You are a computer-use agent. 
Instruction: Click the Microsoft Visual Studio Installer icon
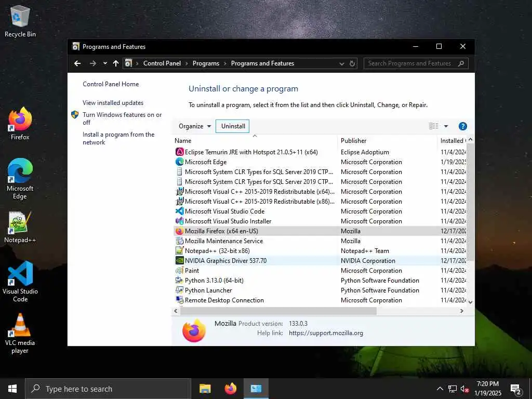click(179, 221)
